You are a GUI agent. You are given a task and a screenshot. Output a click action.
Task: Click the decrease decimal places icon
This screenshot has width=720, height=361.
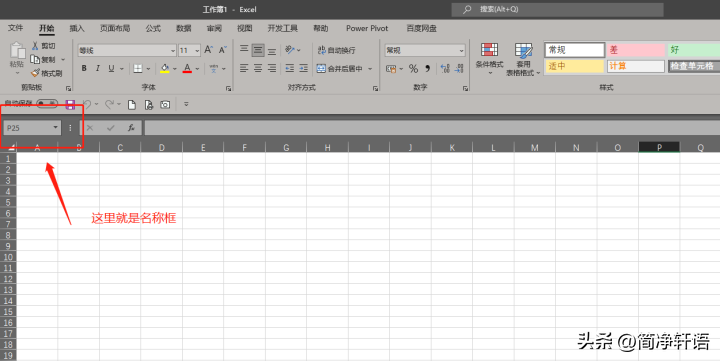click(x=459, y=68)
